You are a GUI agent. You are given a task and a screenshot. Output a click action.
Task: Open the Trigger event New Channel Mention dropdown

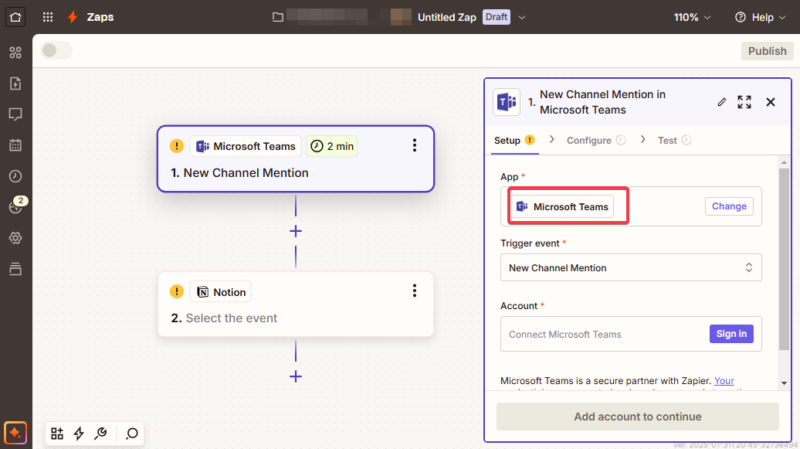(x=631, y=267)
